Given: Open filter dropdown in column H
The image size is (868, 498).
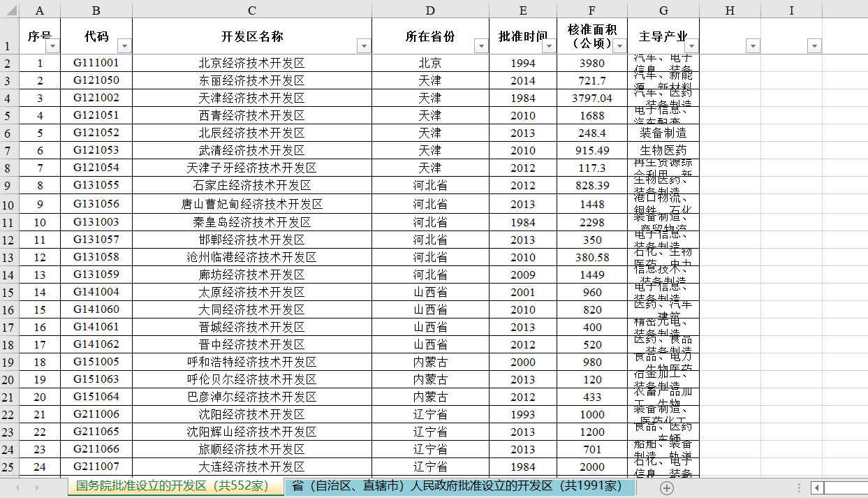Looking at the screenshot, I should coord(753,45).
